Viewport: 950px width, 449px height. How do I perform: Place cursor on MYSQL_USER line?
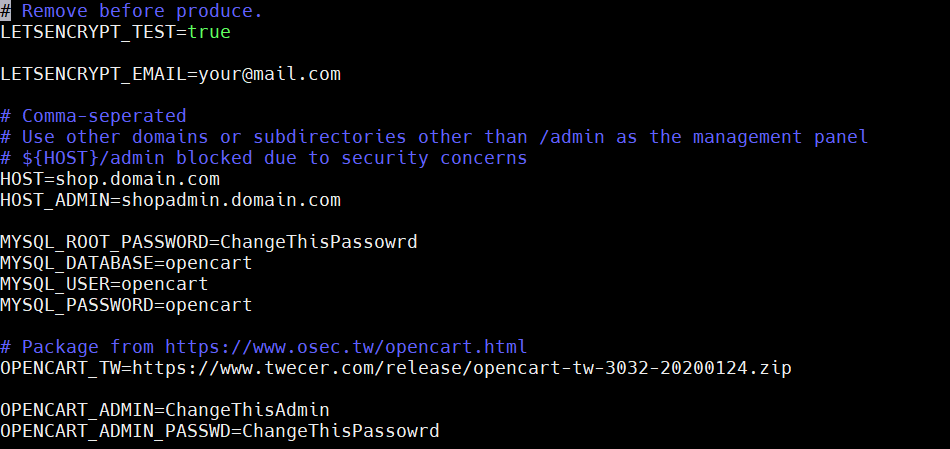104,284
